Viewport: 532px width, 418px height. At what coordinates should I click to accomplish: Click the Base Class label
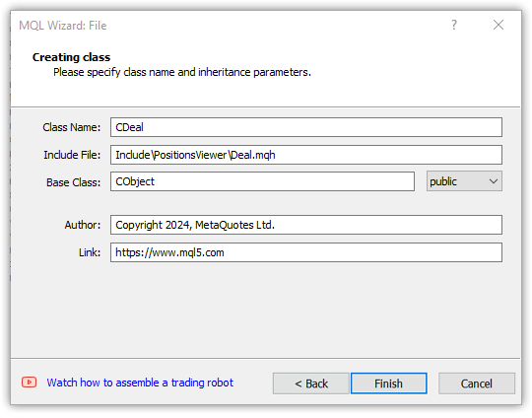coord(73,182)
